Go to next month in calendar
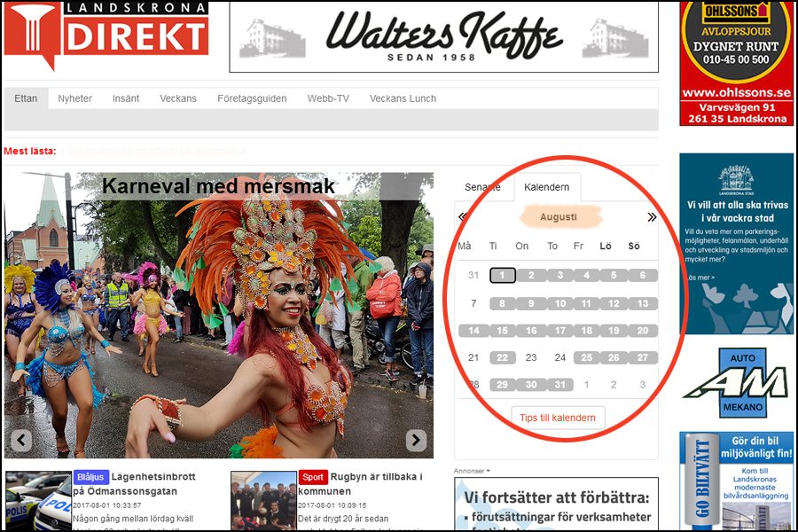798x532 pixels. click(652, 217)
